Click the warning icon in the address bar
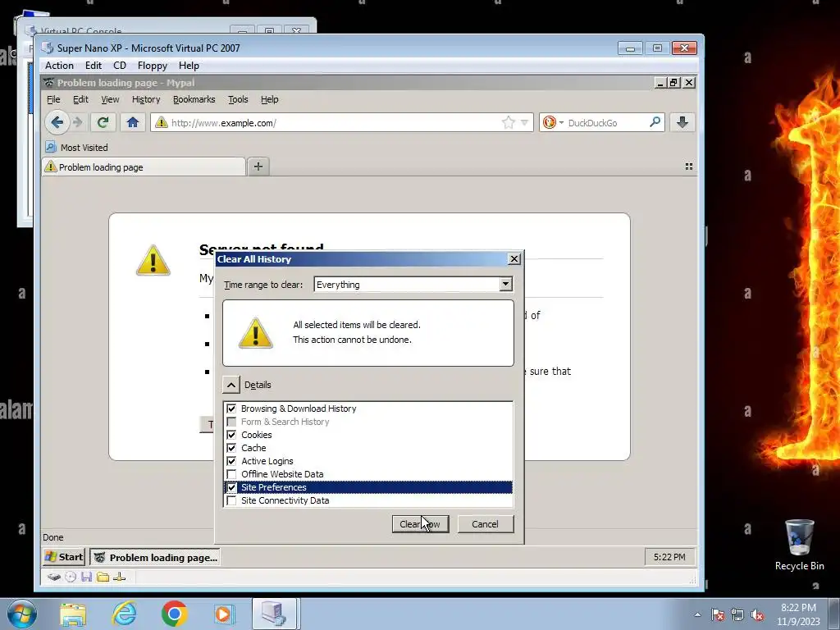 click(x=162, y=123)
